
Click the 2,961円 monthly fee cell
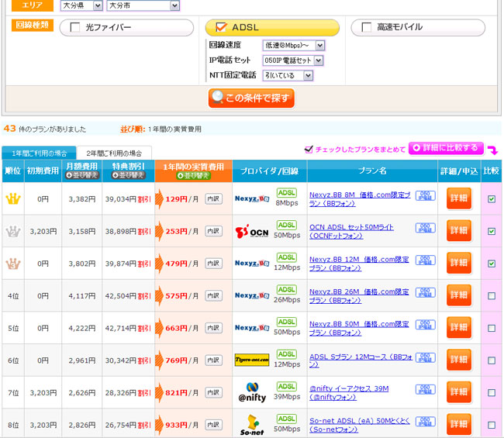click(x=82, y=360)
